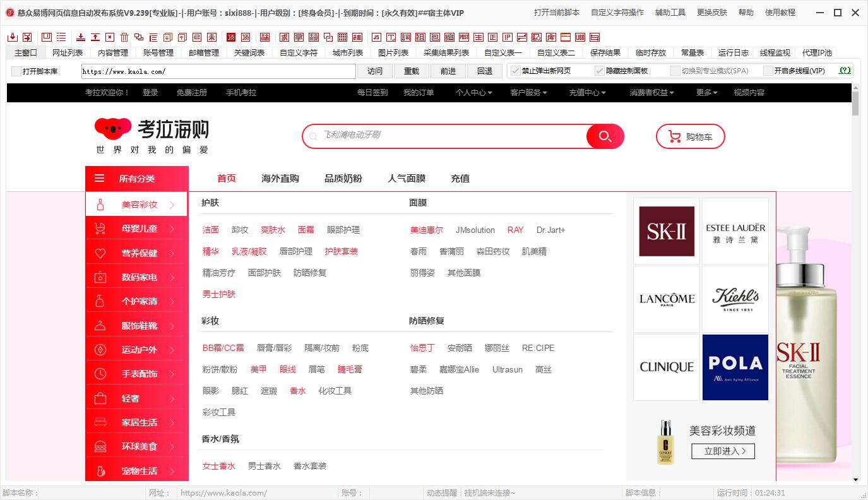Click the boxed X toolbar icon
This screenshot has height=500, width=868.
click(x=110, y=37)
